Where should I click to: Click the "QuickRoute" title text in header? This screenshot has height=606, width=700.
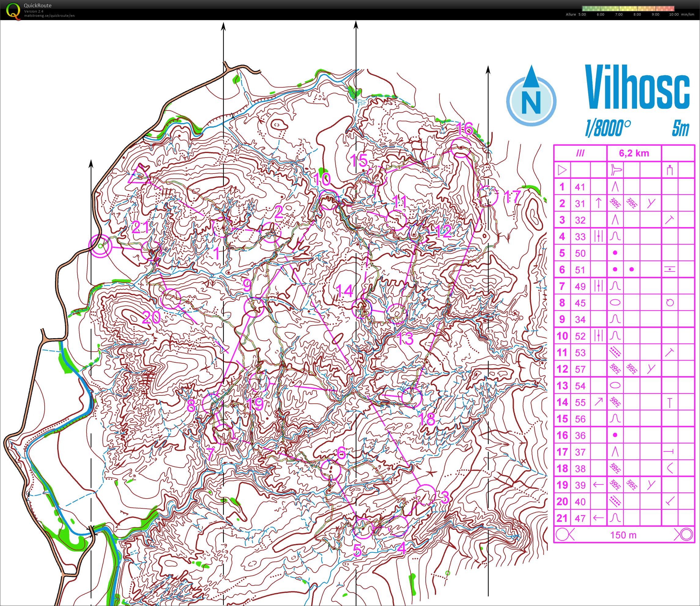(x=38, y=6)
